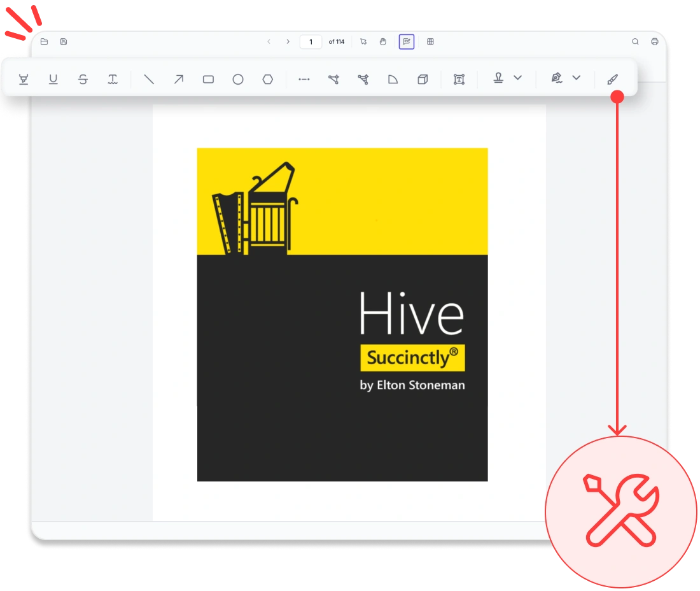This screenshot has width=700, height=591.
Task: Open the form designer grid tool
Action: click(x=430, y=41)
